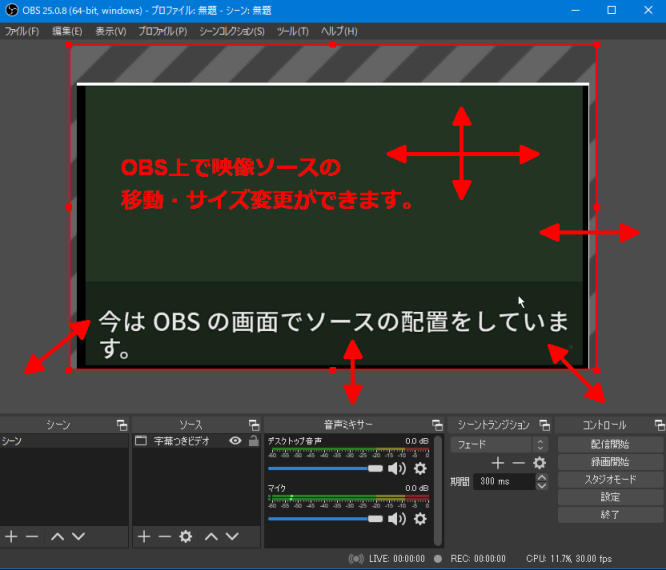Pop out the シーントランジション dock panel
This screenshot has width=666, height=570.
pos(545,425)
